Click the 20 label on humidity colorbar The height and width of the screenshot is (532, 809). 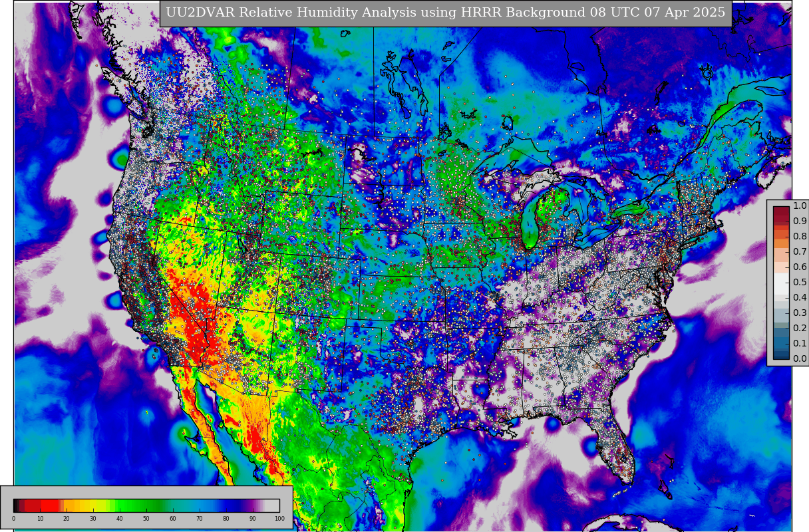point(67,518)
